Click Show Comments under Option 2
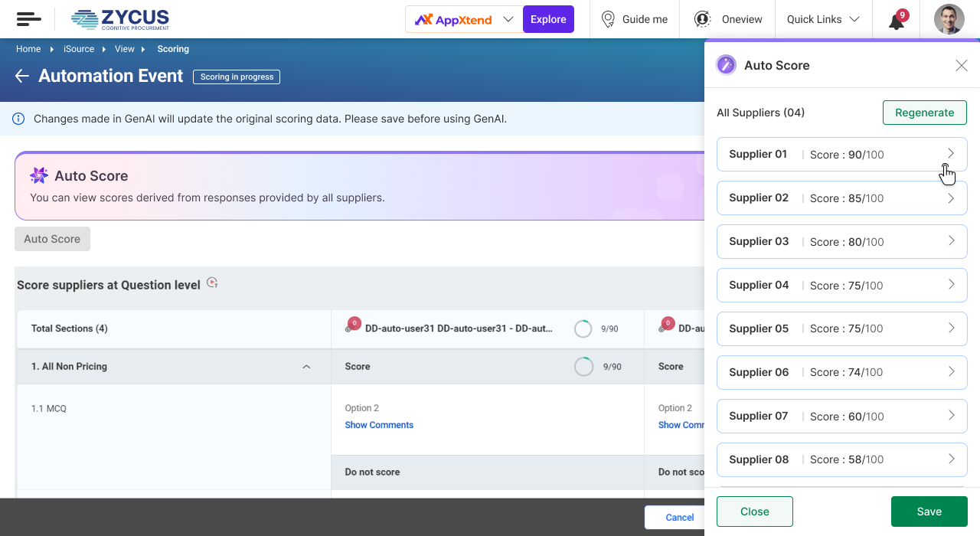The height and width of the screenshot is (536, 980). 379,425
